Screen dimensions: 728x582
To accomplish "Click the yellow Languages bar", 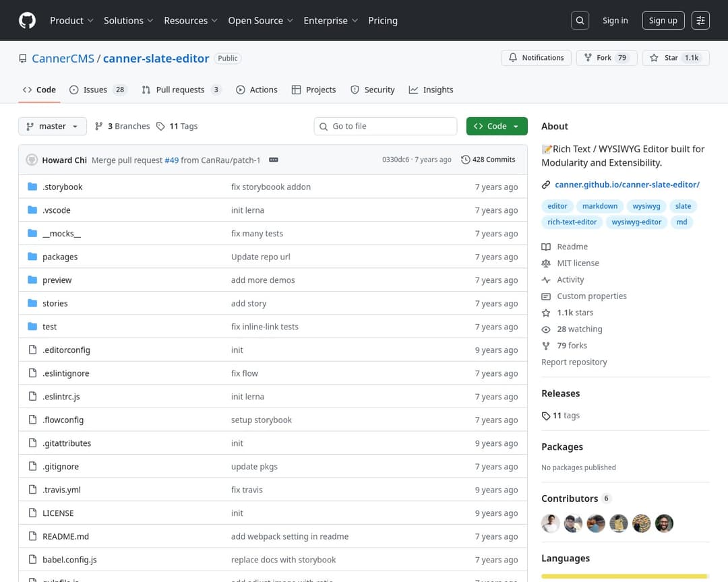I will click(624, 576).
